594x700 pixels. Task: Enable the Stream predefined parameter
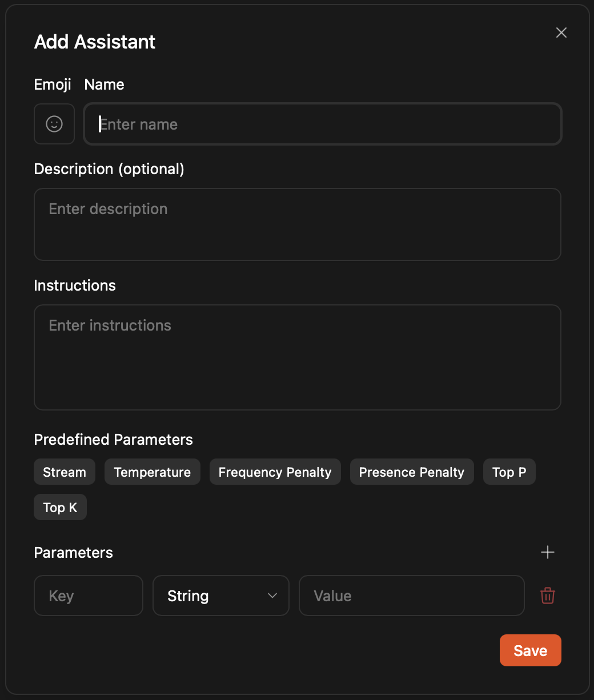[64, 472]
